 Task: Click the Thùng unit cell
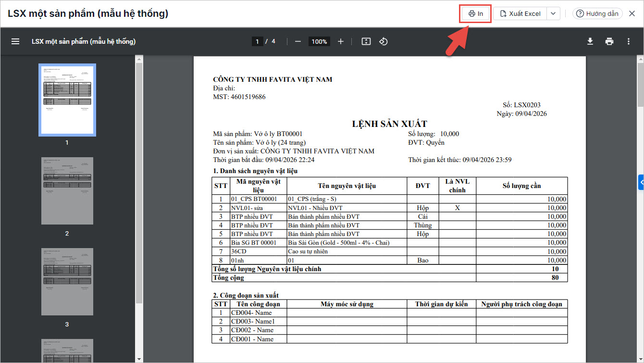click(423, 225)
